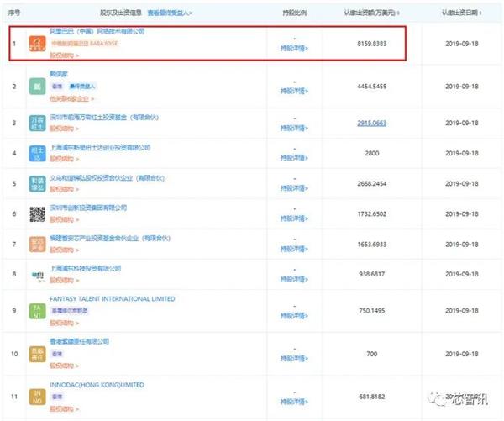Open the shareholder name link in row 2
This screenshot has height=421, width=504.
(x=59, y=74)
